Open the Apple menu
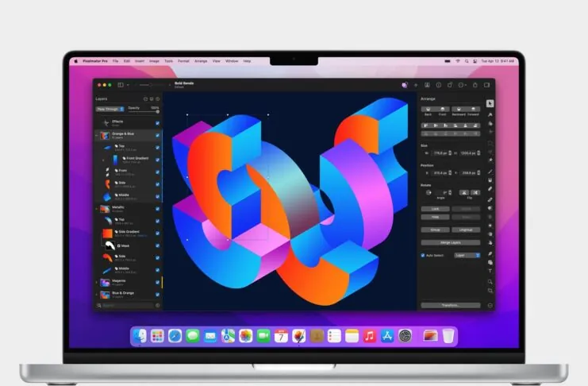This screenshot has width=588, height=386. (x=76, y=61)
